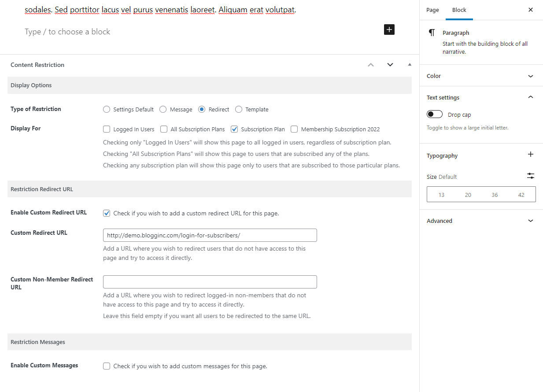Collapse Content Restriction panel with the small triangle
543x392 pixels.
click(410, 65)
